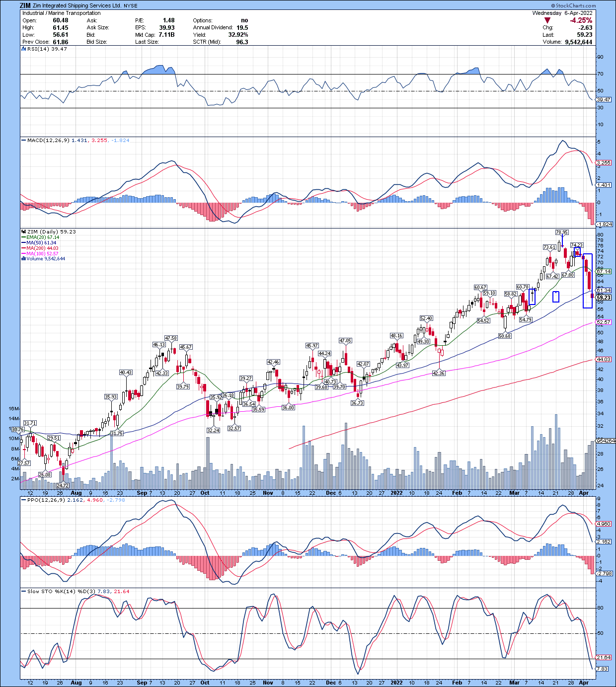The width and height of the screenshot is (616, 687).
Task: Click the 21.64 stochastic %D axis tag
Action: tap(604, 658)
